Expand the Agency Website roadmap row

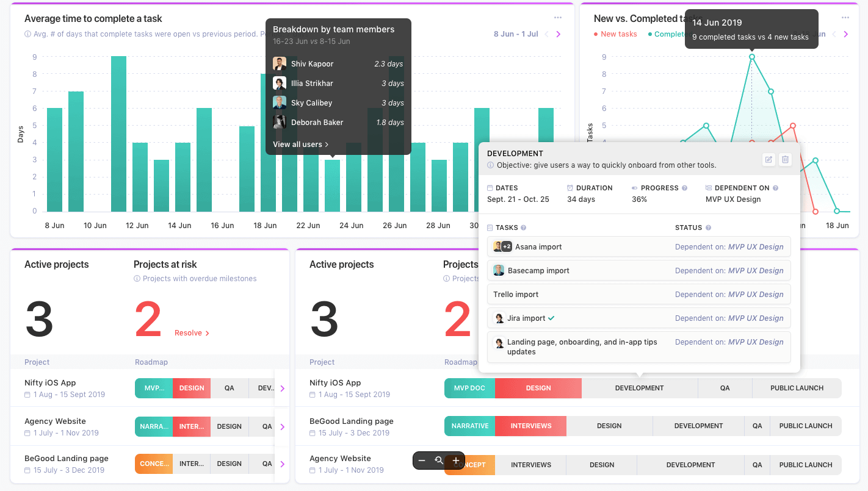coord(281,426)
